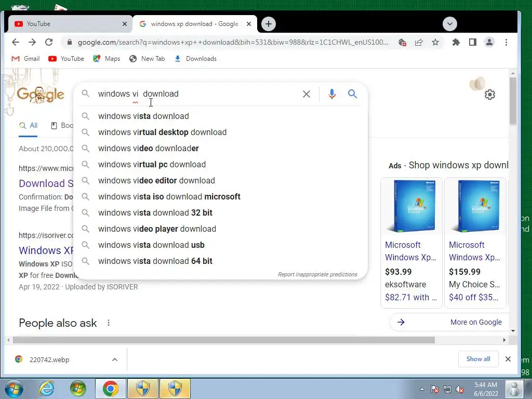Open Chrome from the taskbar
The width and height of the screenshot is (532, 399).
[110, 389]
